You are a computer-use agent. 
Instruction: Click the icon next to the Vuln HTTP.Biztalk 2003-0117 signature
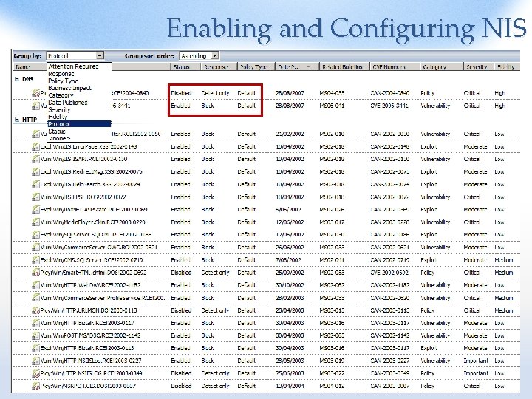(35, 323)
